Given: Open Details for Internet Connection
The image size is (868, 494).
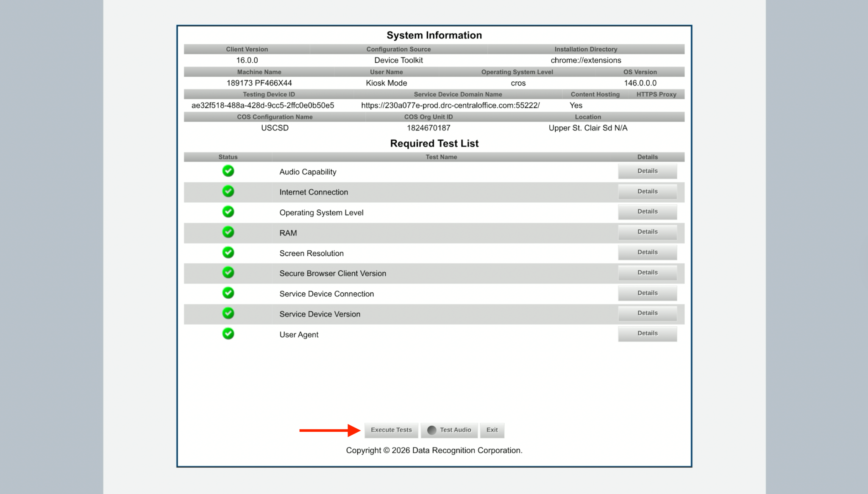Looking at the screenshot, I should click(x=647, y=191).
